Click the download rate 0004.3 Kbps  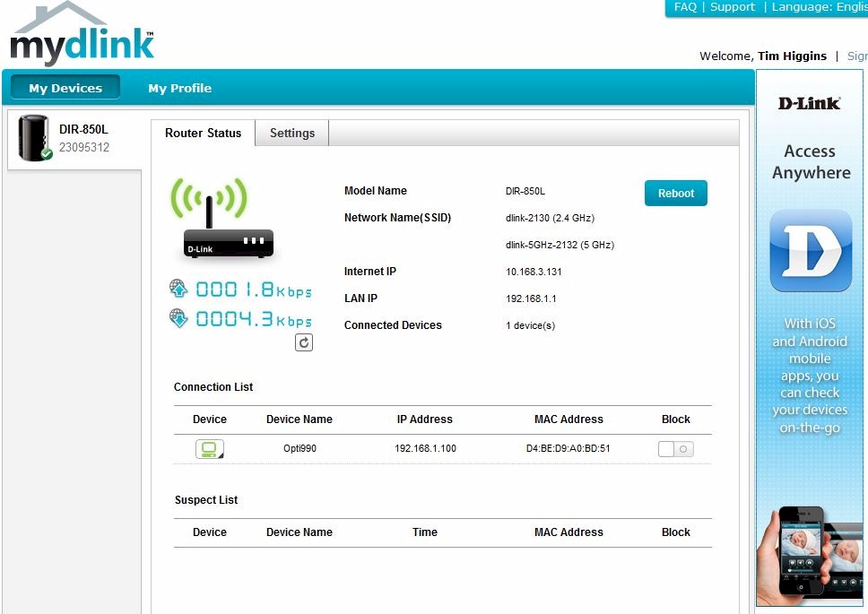click(254, 319)
